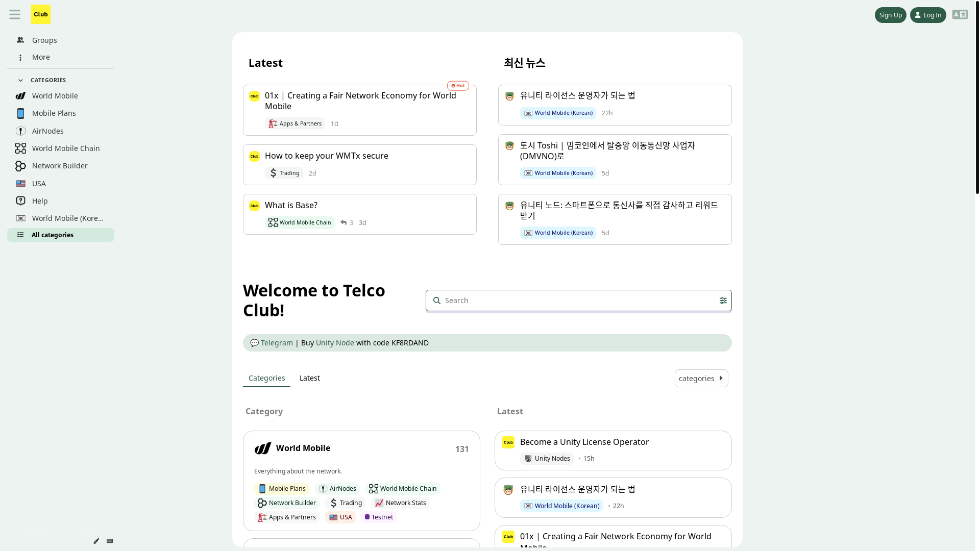Toggle the hamburger sidebar menu
Viewport: 980px width, 551px height.
(x=15, y=15)
